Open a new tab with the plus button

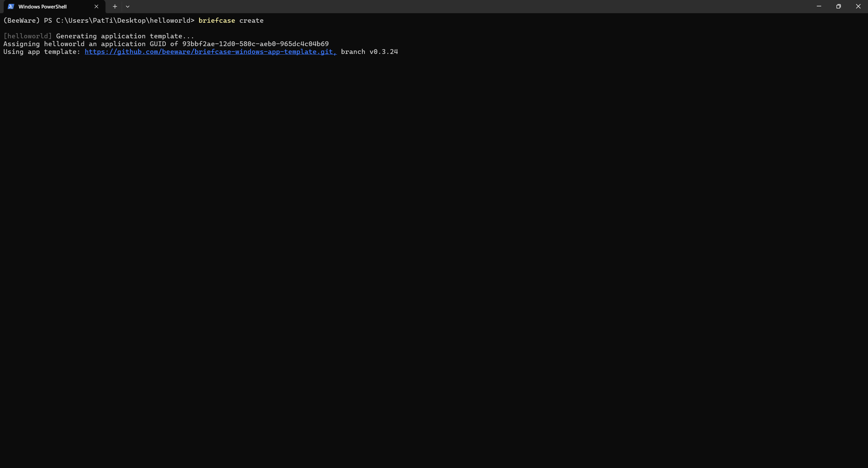tap(115, 6)
